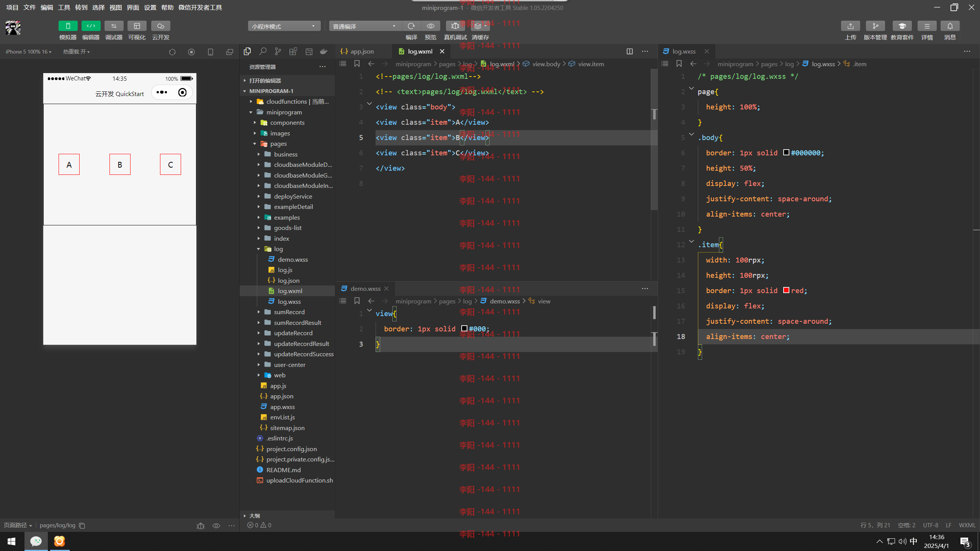The width and height of the screenshot is (980, 551).
Task: Open the 云开发 cloud console
Action: [x=160, y=26]
